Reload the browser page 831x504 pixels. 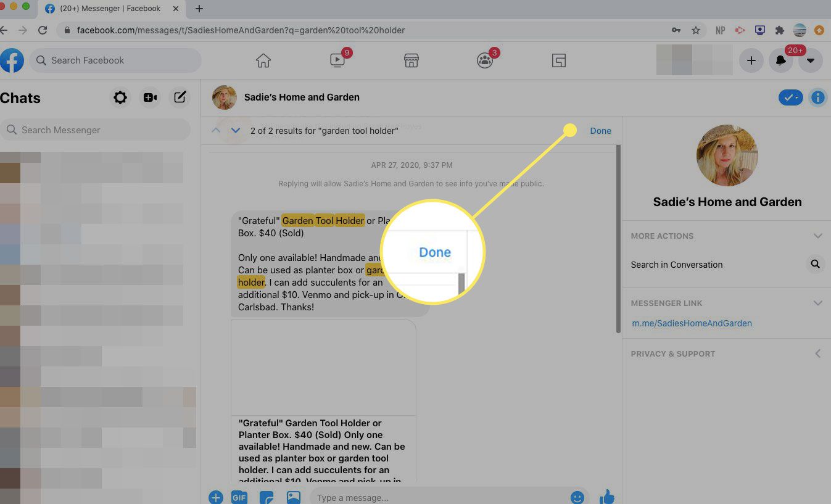pos(43,30)
